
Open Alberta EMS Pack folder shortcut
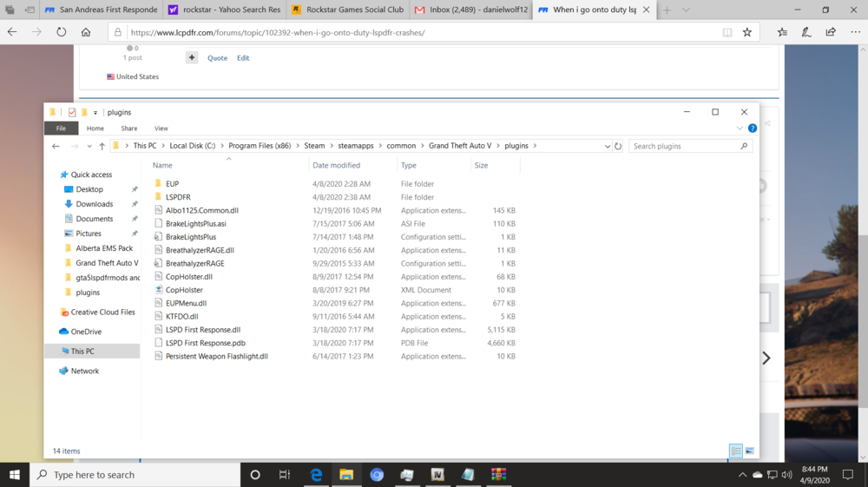pyautogui.click(x=104, y=248)
